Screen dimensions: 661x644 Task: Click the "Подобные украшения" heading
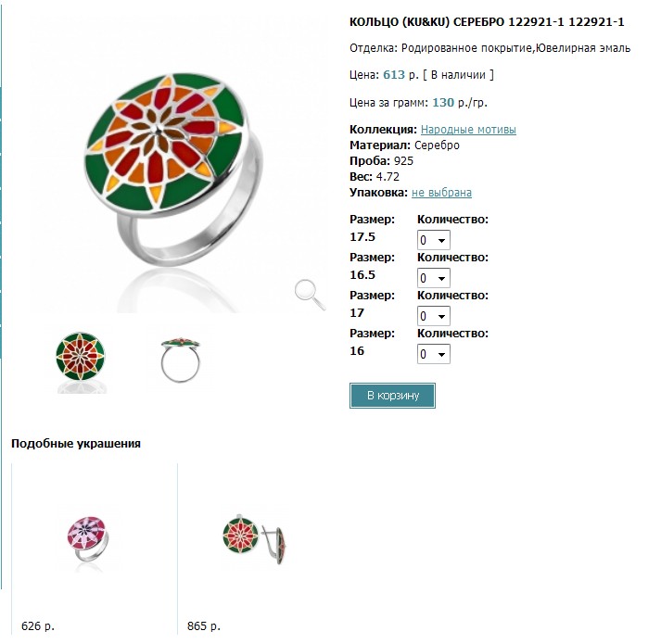(76, 444)
